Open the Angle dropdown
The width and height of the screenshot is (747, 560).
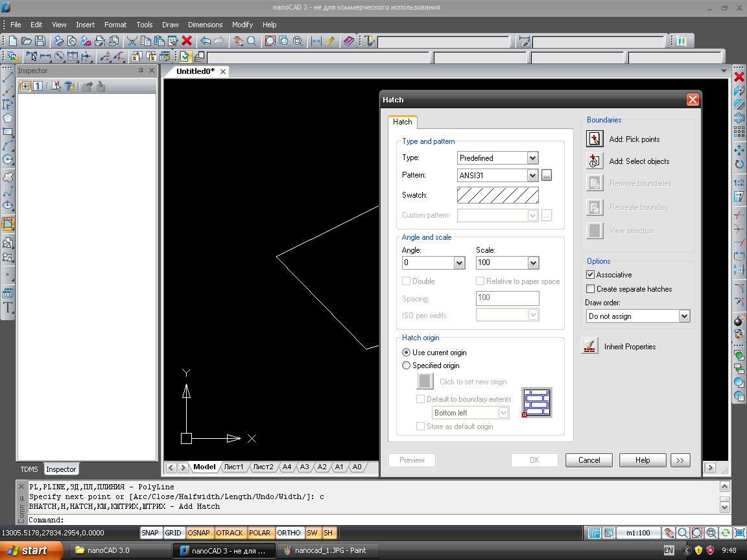pyautogui.click(x=459, y=262)
